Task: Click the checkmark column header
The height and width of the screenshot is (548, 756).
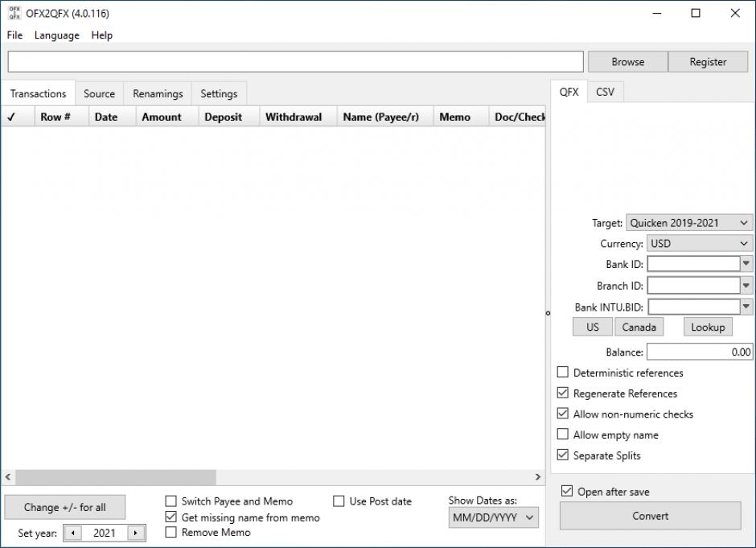Action: coord(11,117)
